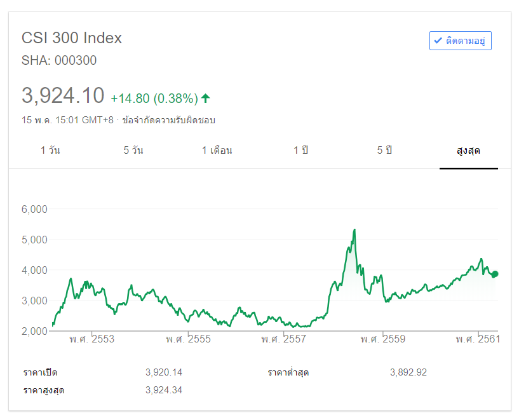Screen dimensions: 519x420
Task: Click the พ.ศ. 2561 axis label
Action: 478,339
